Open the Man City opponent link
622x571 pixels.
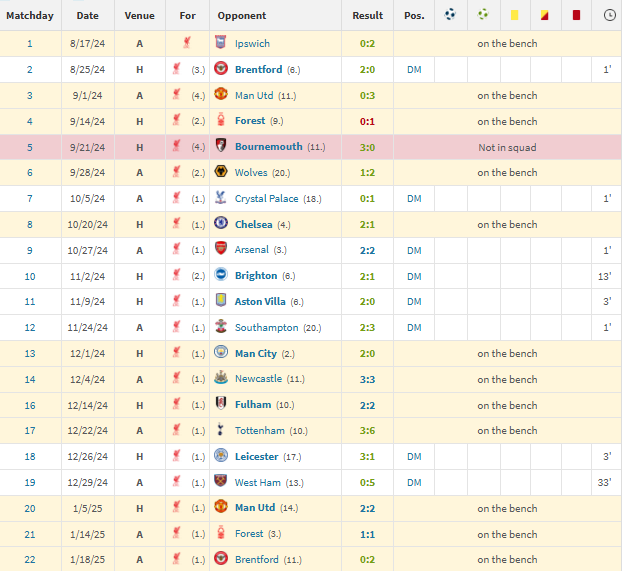click(x=256, y=354)
